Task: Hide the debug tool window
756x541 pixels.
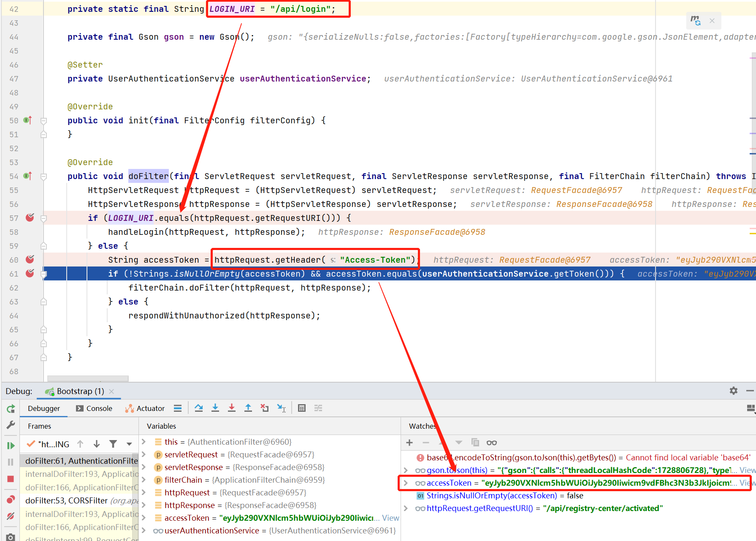Action: pyautogui.click(x=750, y=391)
